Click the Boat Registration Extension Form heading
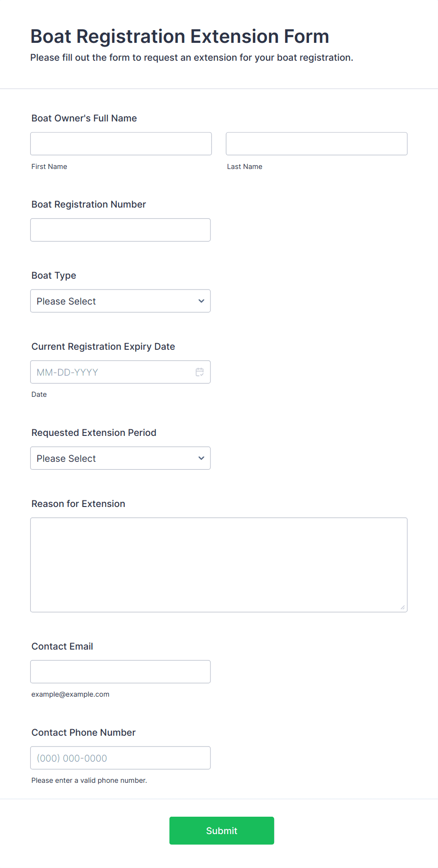This screenshot has height=868, width=438. 180,36
